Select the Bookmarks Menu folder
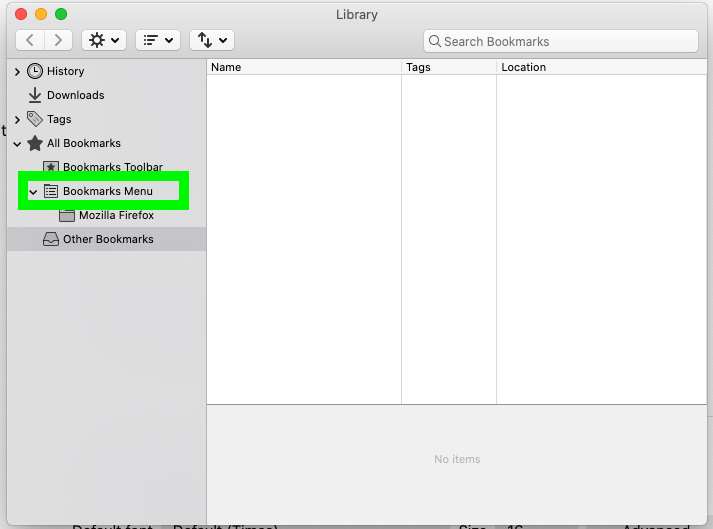 [x=108, y=191]
